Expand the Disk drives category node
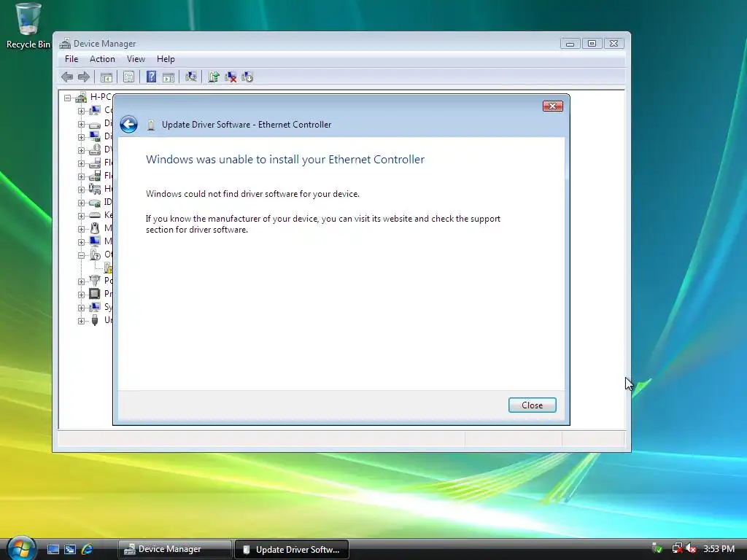Screen dimensions: 747x560 click(82, 124)
